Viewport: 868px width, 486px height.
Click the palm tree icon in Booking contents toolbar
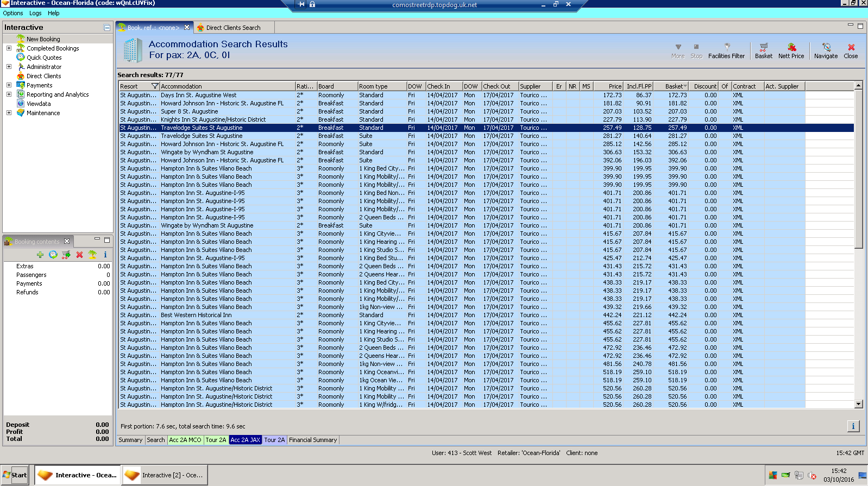coord(92,255)
